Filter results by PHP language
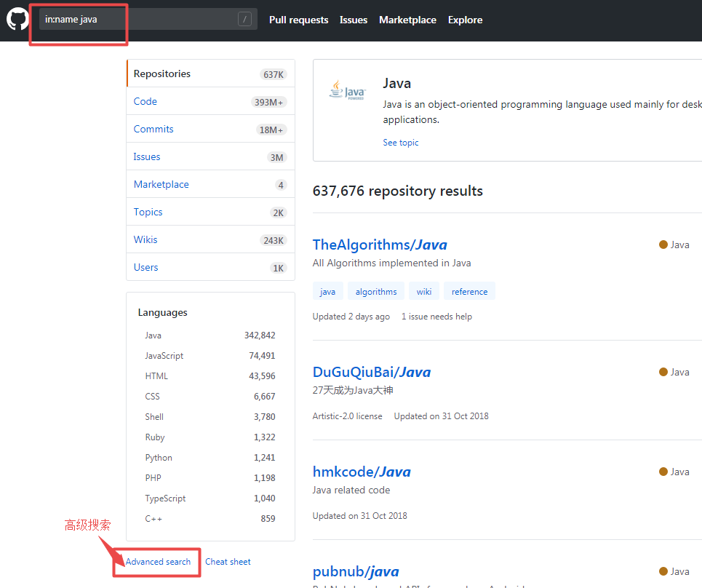702x588 pixels. 210,478
